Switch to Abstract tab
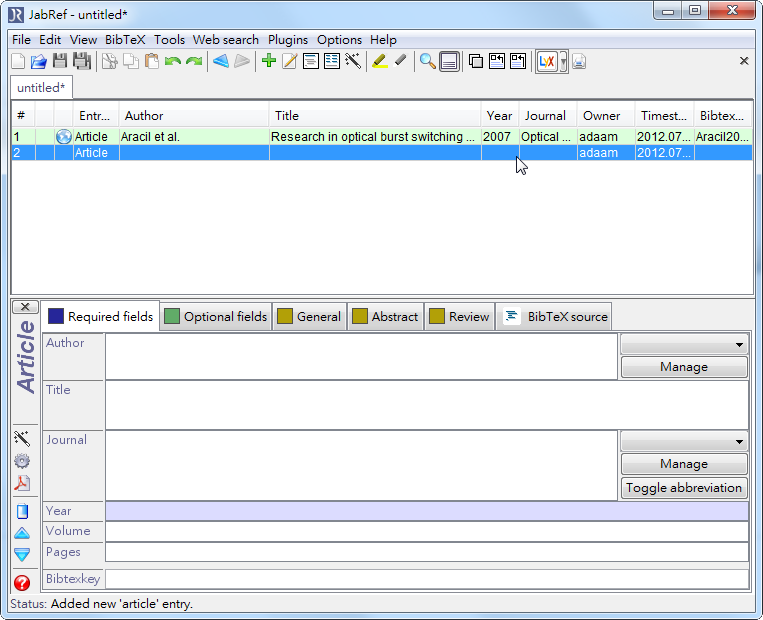The width and height of the screenshot is (763, 620). coord(385,317)
